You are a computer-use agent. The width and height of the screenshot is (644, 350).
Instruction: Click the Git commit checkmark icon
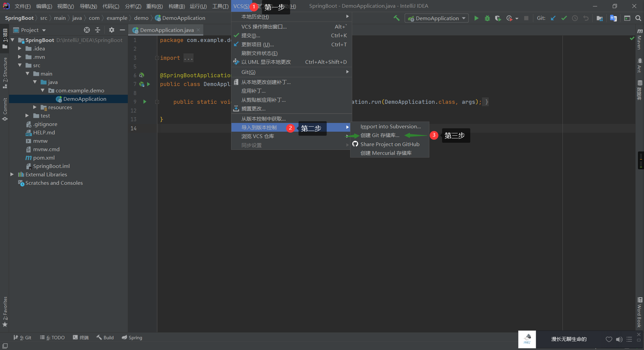click(564, 18)
